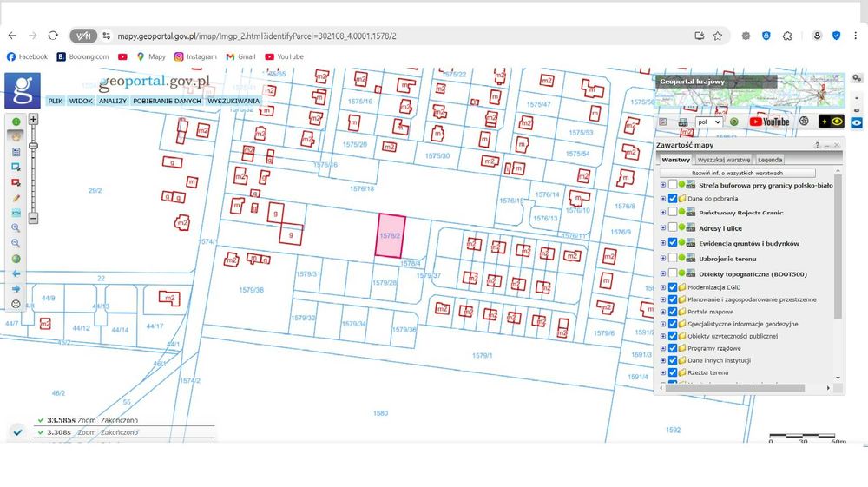The width and height of the screenshot is (868, 487).
Task: Expand Rzeźba terenu node
Action: tap(663, 372)
